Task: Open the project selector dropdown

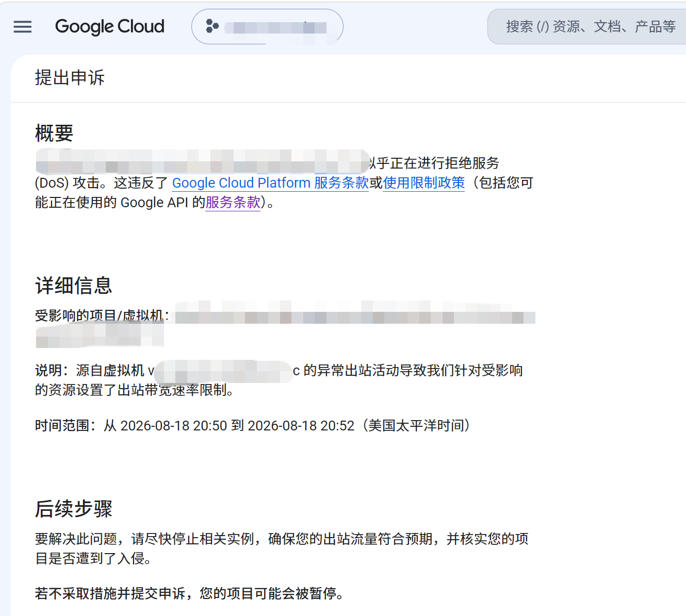Action: click(267, 26)
